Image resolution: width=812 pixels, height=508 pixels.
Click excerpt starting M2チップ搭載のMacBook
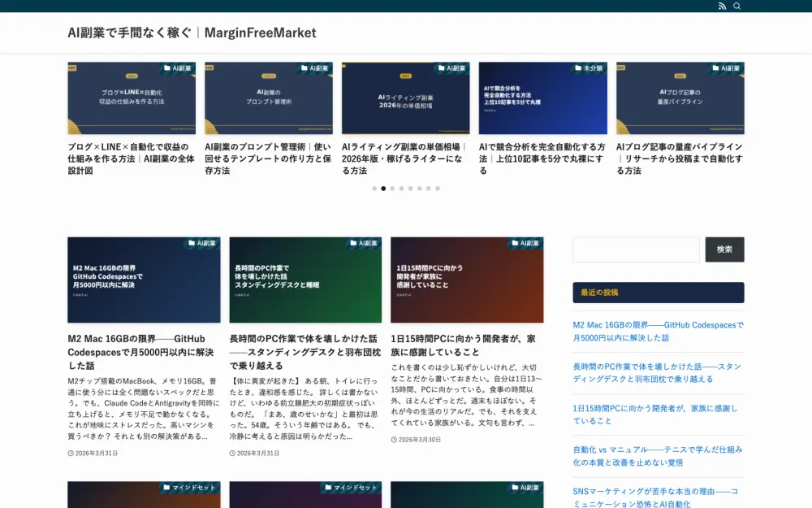144,409
